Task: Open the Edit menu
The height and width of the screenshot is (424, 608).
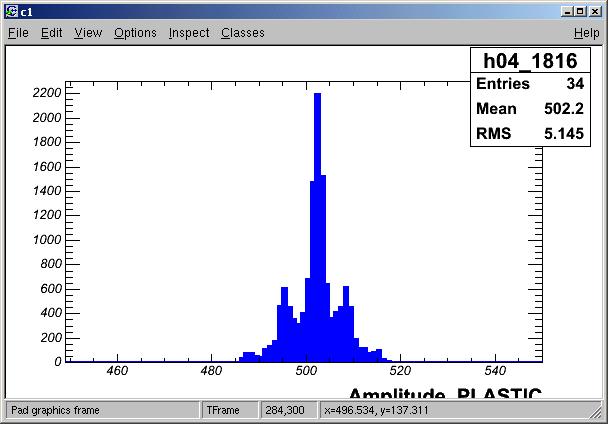Action: point(52,33)
